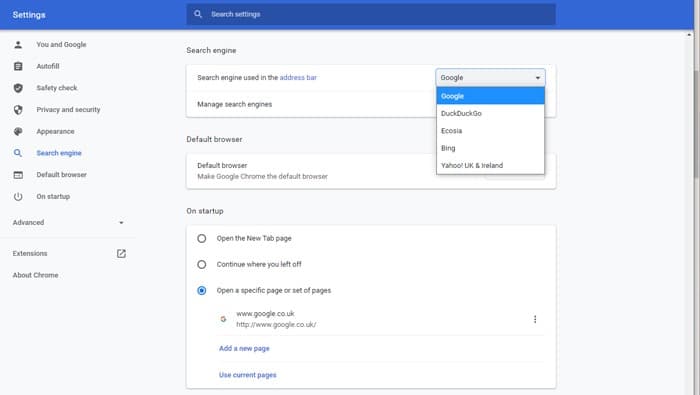
Task: Go to Safety check section
Action: coord(57,88)
